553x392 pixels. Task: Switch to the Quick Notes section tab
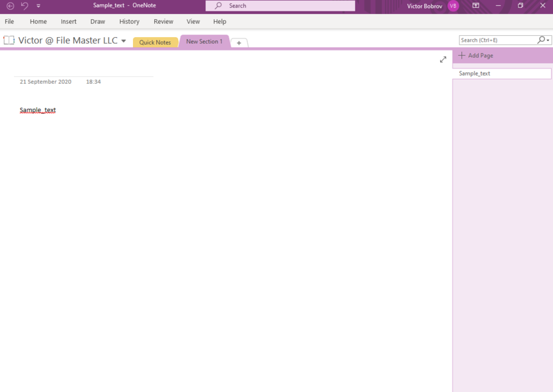pos(155,43)
